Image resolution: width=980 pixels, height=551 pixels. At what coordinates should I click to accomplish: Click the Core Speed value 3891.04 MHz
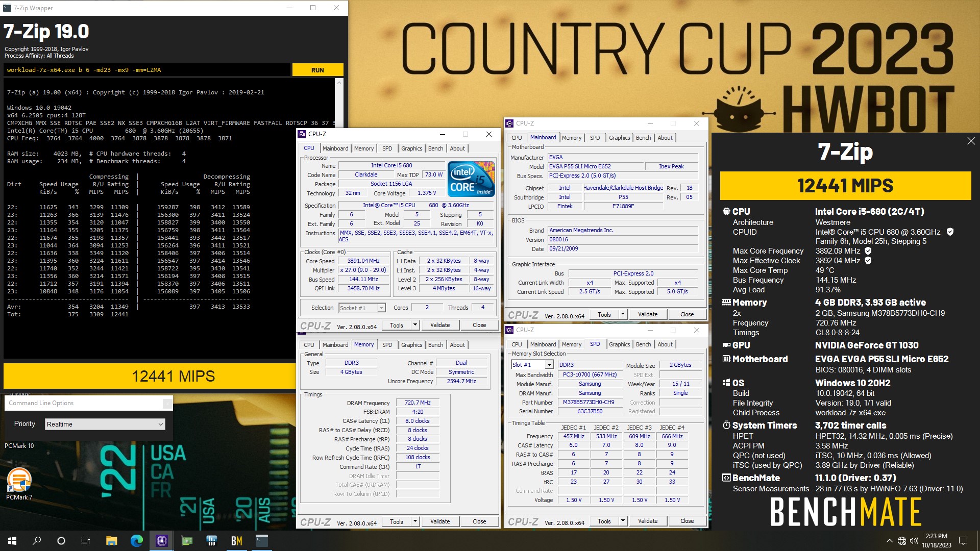coord(363,261)
